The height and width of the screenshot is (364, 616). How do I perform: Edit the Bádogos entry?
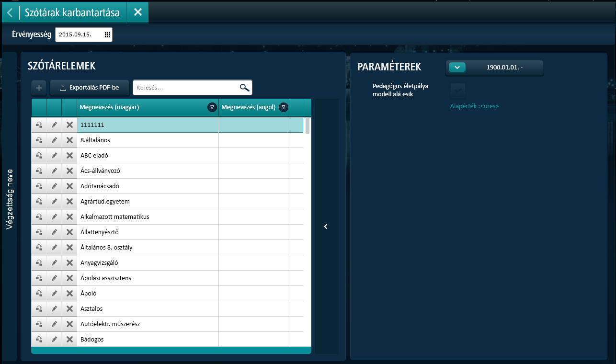pyautogui.click(x=54, y=340)
